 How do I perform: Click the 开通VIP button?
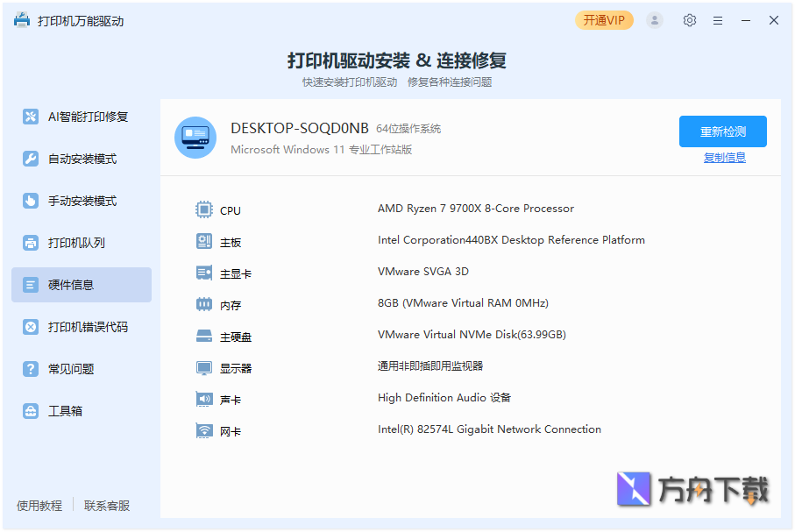pyautogui.click(x=604, y=20)
